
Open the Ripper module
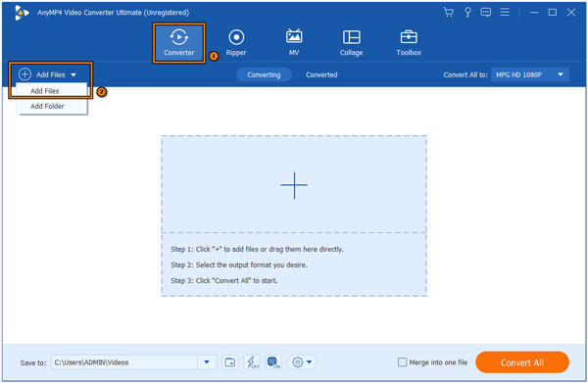(x=236, y=43)
